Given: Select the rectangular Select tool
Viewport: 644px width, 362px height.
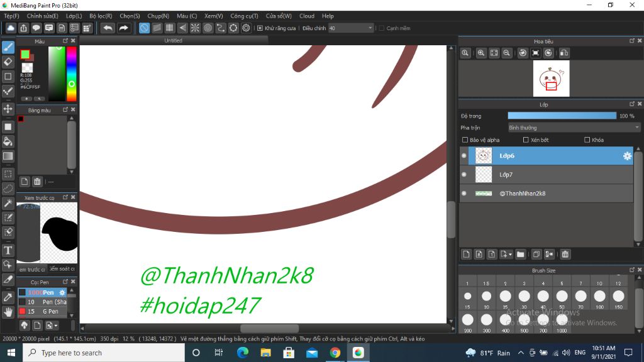Looking at the screenshot, I should point(8,174).
